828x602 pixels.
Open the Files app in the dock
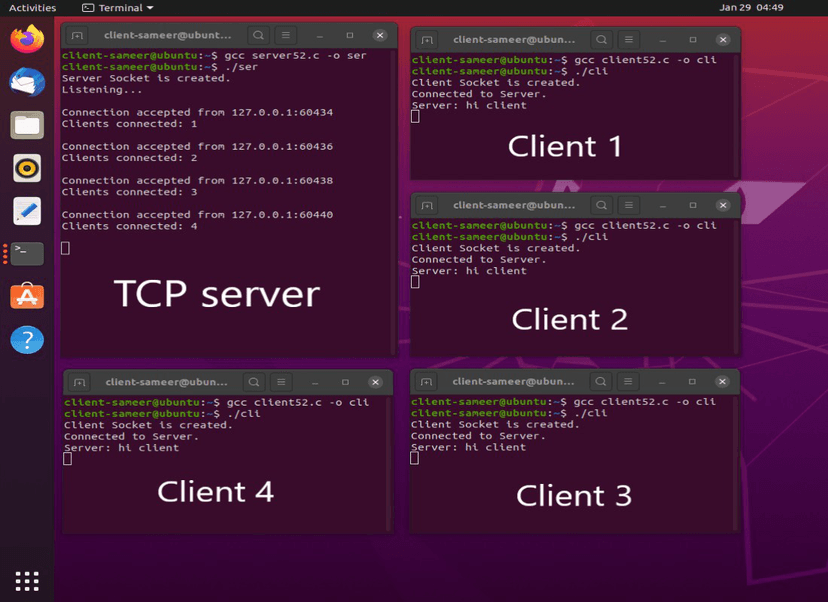pos(25,125)
